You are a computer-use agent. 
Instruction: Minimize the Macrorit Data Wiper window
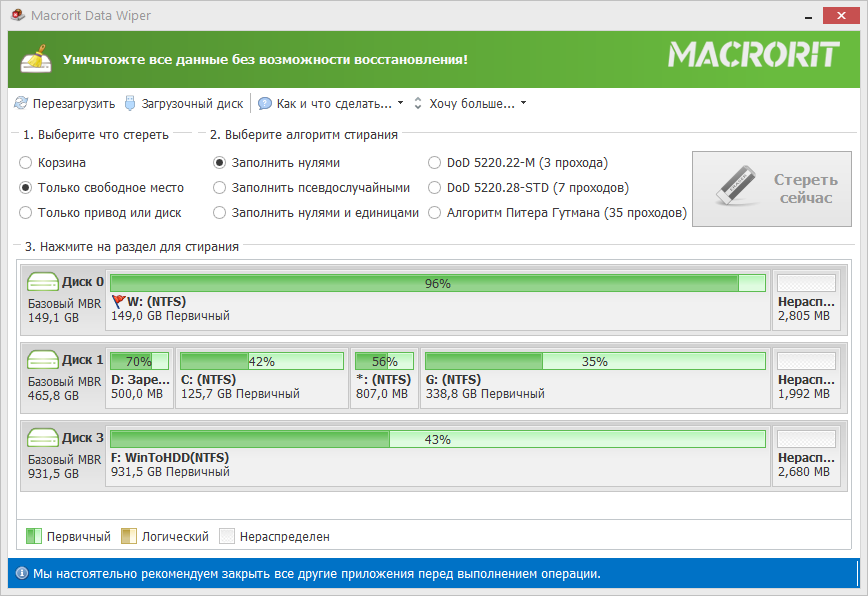click(808, 16)
